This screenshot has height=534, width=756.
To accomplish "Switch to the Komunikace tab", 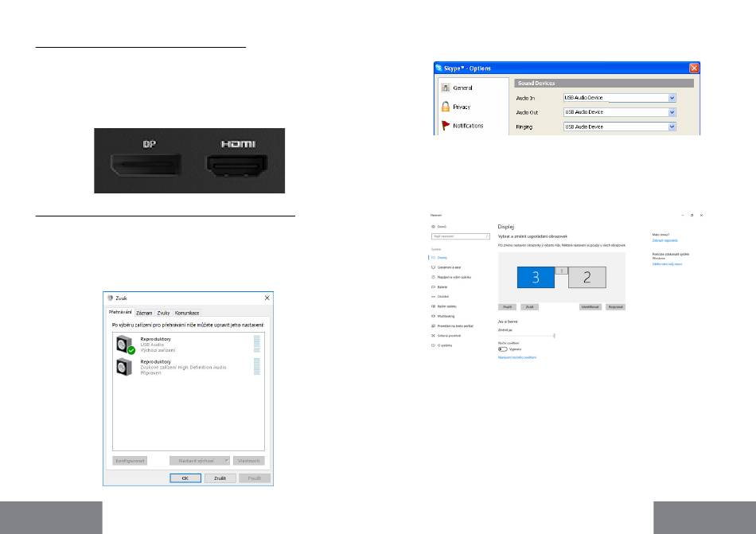I will pyautogui.click(x=188, y=313).
